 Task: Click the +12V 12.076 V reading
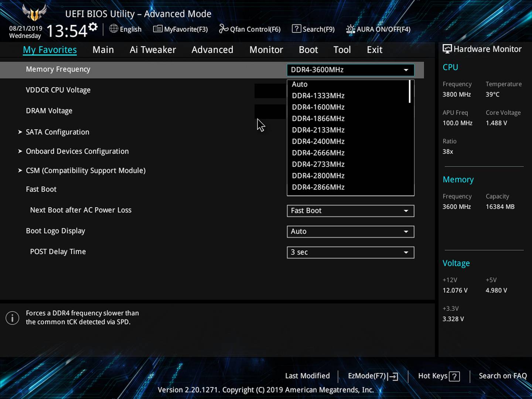pyautogui.click(x=455, y=290)
